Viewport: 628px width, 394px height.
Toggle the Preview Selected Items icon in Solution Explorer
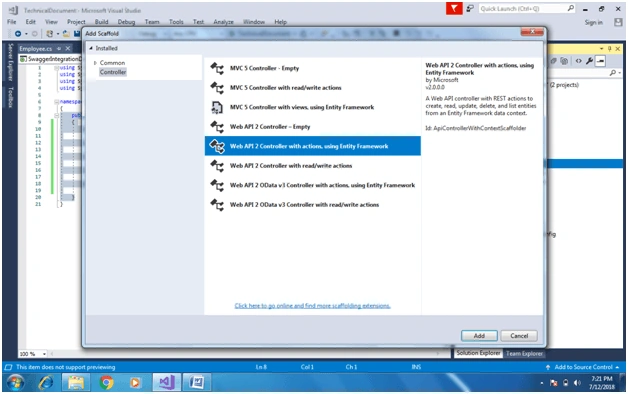click(x=600, y=61)
